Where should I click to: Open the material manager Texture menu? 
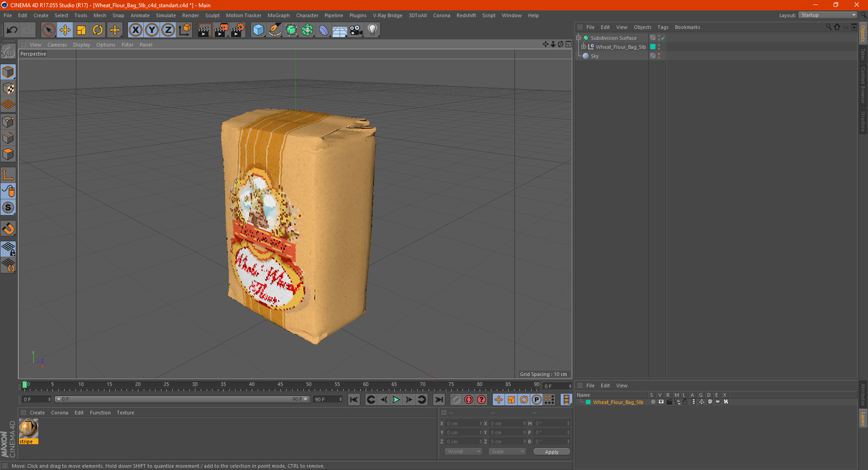point(125,413)
